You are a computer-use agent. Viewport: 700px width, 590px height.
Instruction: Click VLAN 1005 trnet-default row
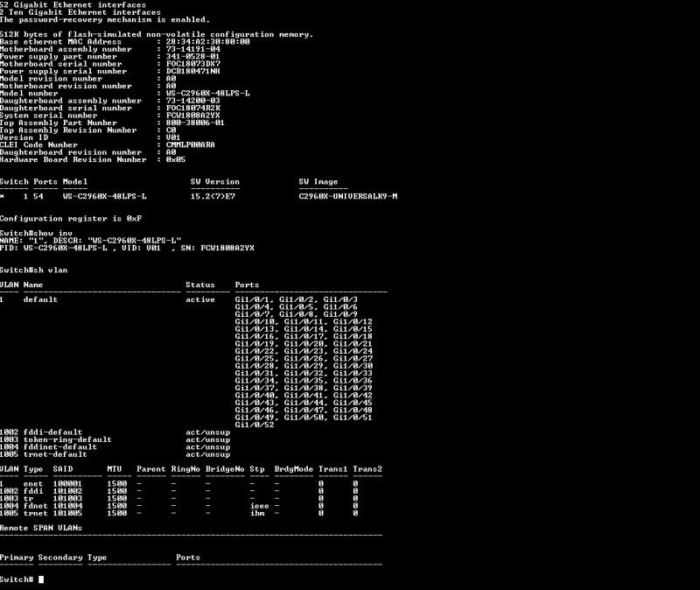pos(115,454)
